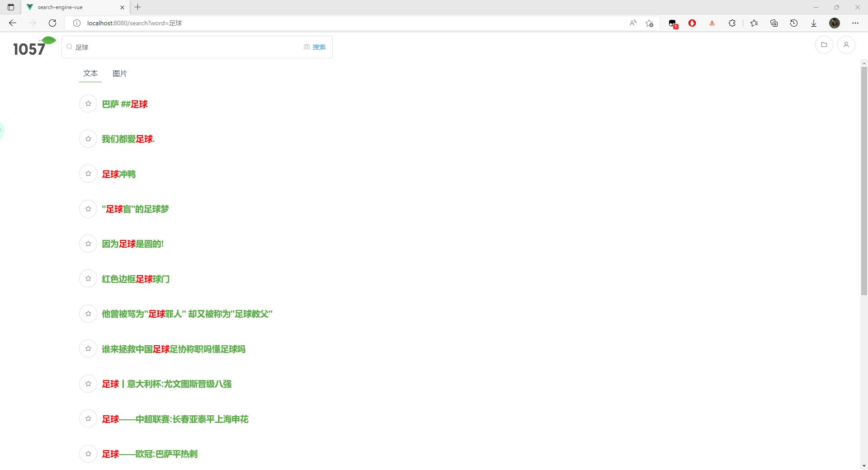Open result '"足球盲"的足球梦'

(x=135, y=209)
